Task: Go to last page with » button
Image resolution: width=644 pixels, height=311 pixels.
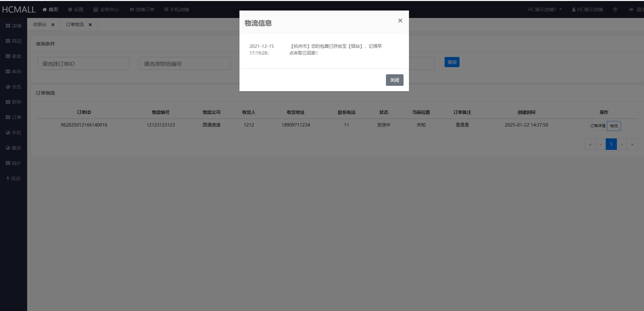Action: (632, 144)
